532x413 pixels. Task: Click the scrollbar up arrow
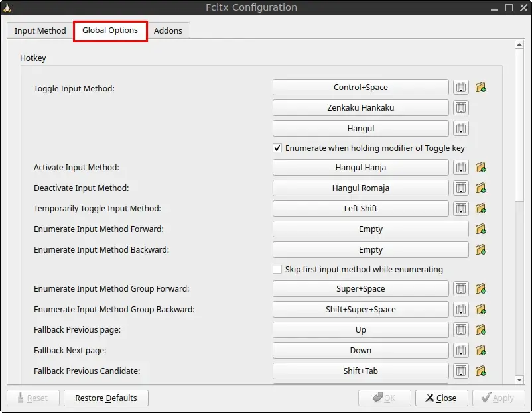pyautogui.click(x=519, y=44)
